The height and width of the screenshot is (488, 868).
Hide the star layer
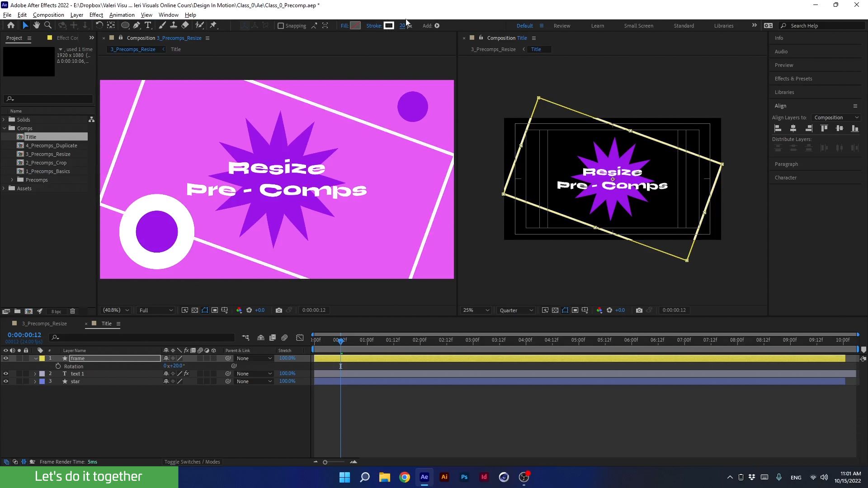tap(6, 381)
